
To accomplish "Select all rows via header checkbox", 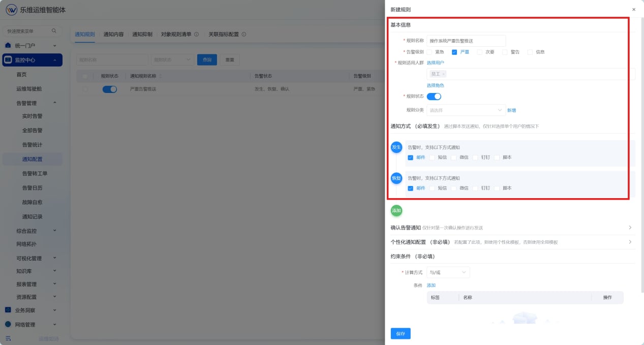I will click(85, 76).
